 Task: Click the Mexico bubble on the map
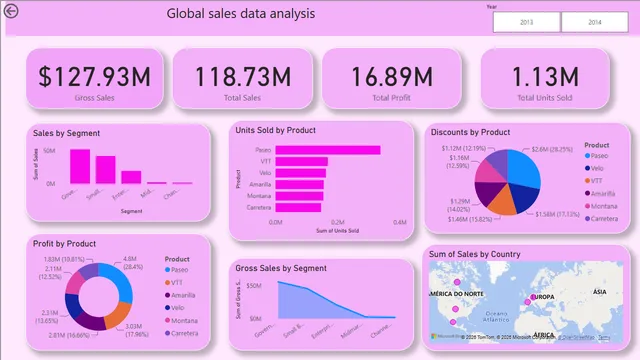[x=453, y=322]
